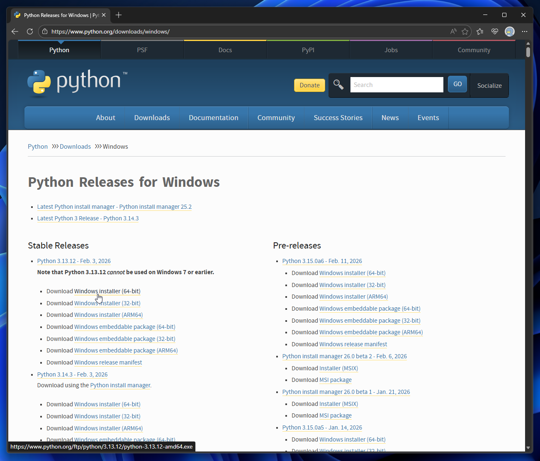Click the magnifying glass search icon
The width and height of the screenshot is (540, 461).
338,85
